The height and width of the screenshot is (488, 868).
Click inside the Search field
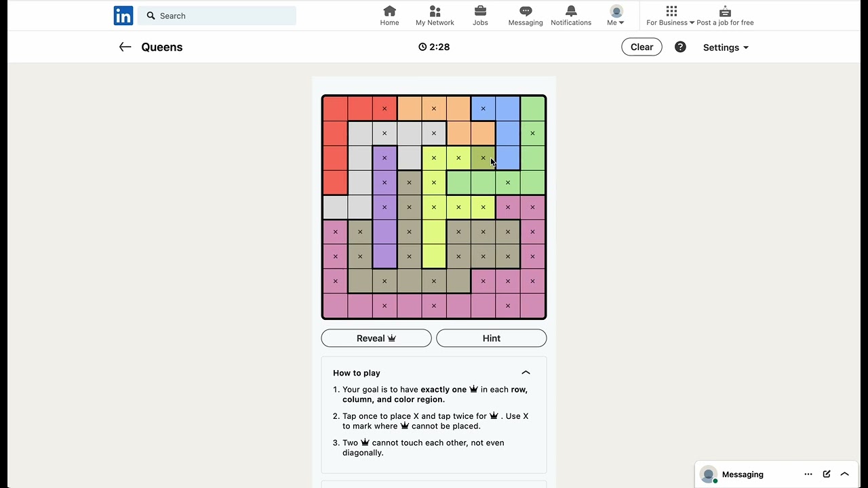pyautogui.click(x=217, y=16)
